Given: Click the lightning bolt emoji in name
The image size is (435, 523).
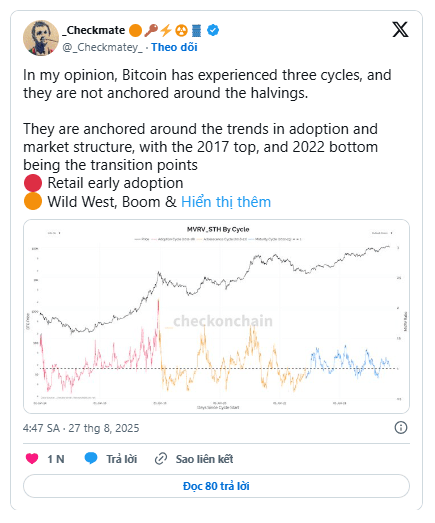Looking at the screenshot, I should click(166, 30).
